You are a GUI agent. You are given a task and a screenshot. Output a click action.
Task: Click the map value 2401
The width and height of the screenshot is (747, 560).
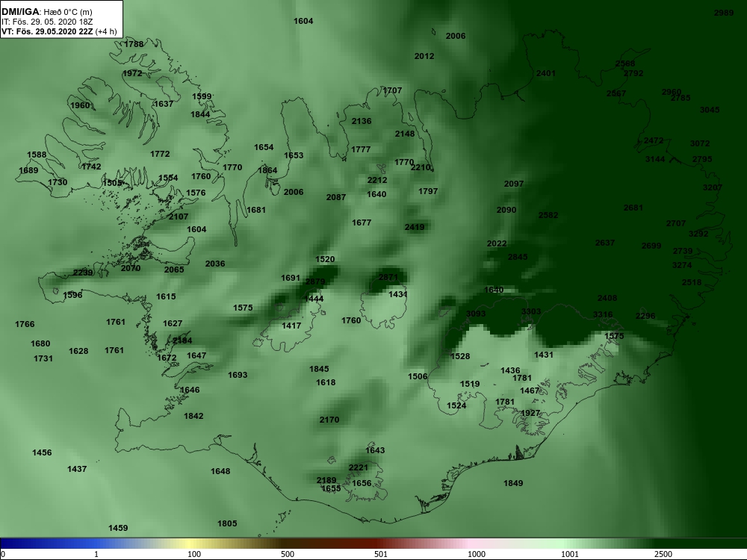tap(545, 73)
